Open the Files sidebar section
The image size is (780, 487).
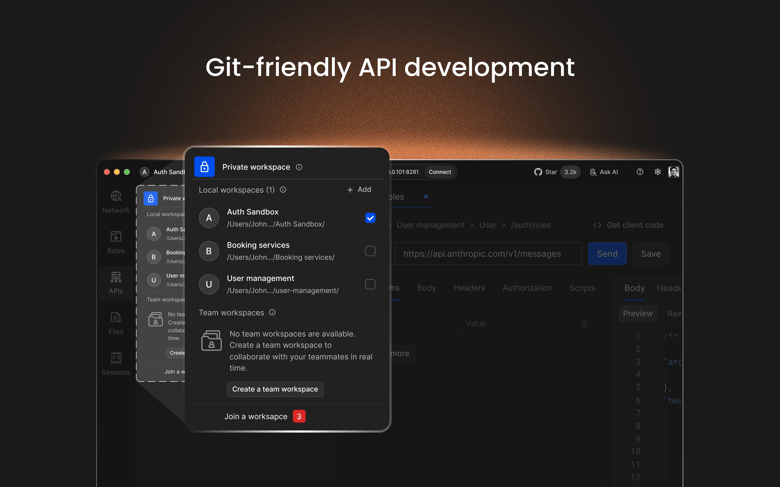[x=116, y=322]
